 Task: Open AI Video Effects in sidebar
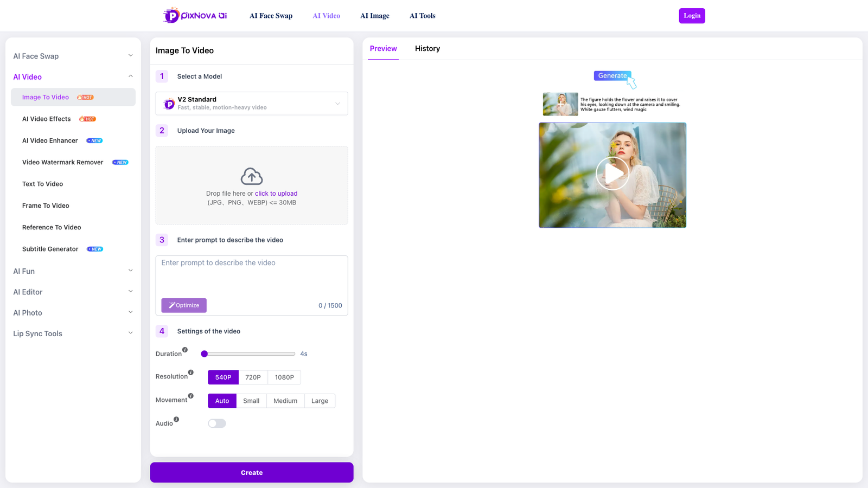[73, 119]
